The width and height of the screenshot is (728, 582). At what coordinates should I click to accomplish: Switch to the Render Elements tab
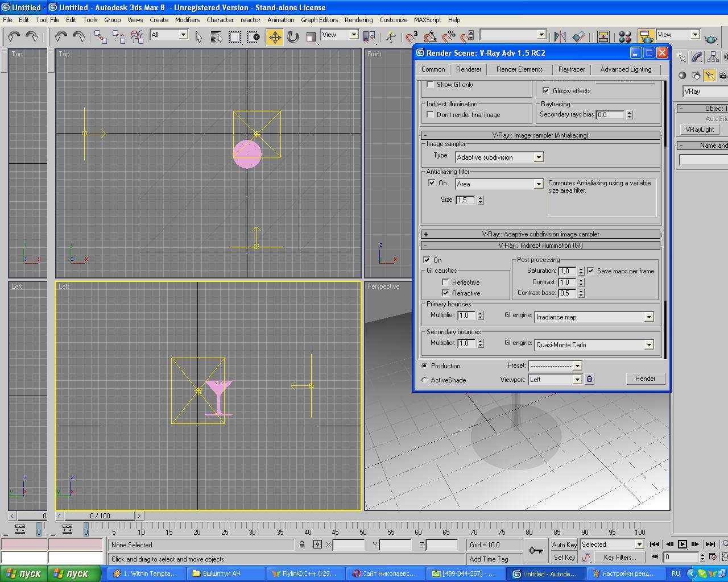[x=519, y=69]
